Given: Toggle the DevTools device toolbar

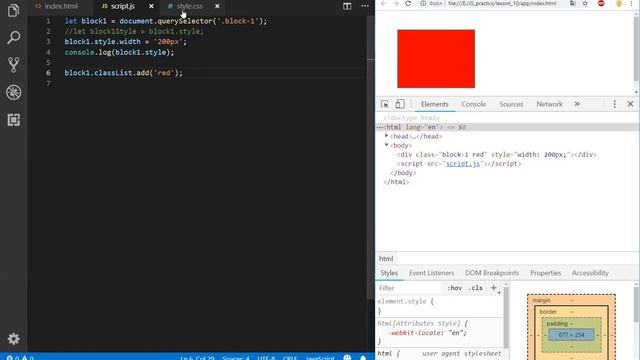Looking at the screenshot, I should point(400,104).
